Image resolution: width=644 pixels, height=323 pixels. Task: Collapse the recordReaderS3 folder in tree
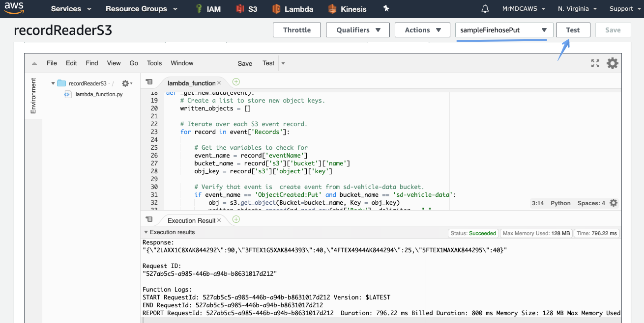tap(53, 83)
